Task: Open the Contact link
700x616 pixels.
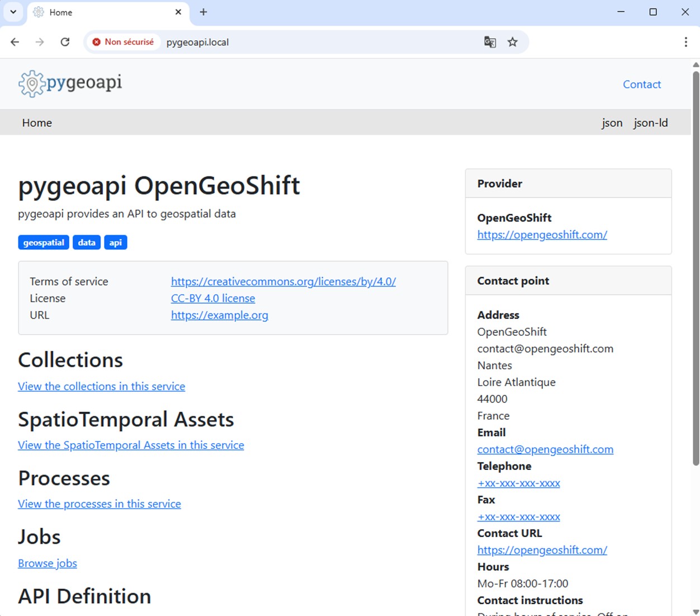Action: click(x=641, y=84)
